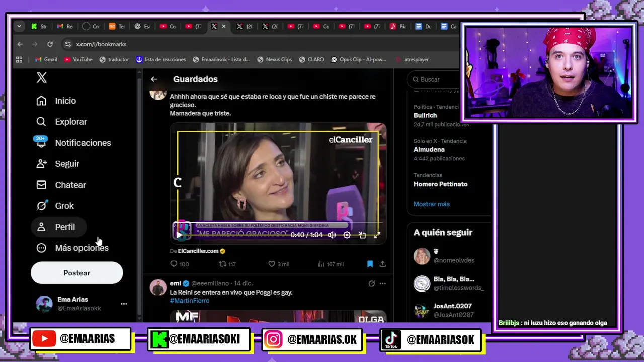Close the active X tab
Image resolution: width=644 pixels, height=362 pixels.
224,26
